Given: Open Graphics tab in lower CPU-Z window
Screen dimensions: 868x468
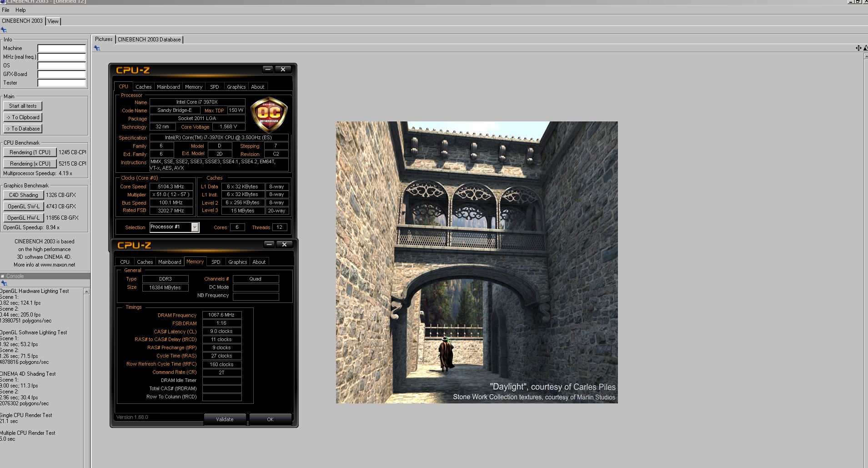Looking at the screenshot, I should pos(237,262).
